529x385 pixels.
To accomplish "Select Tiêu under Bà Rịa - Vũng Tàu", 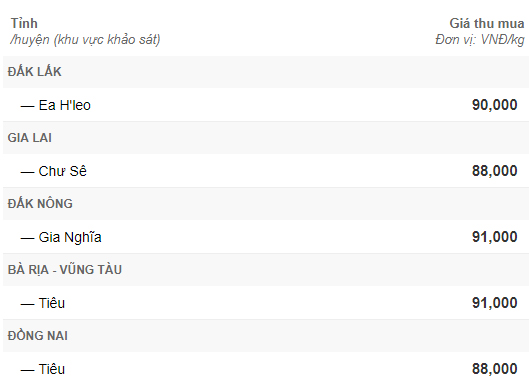I will point(266,303).
